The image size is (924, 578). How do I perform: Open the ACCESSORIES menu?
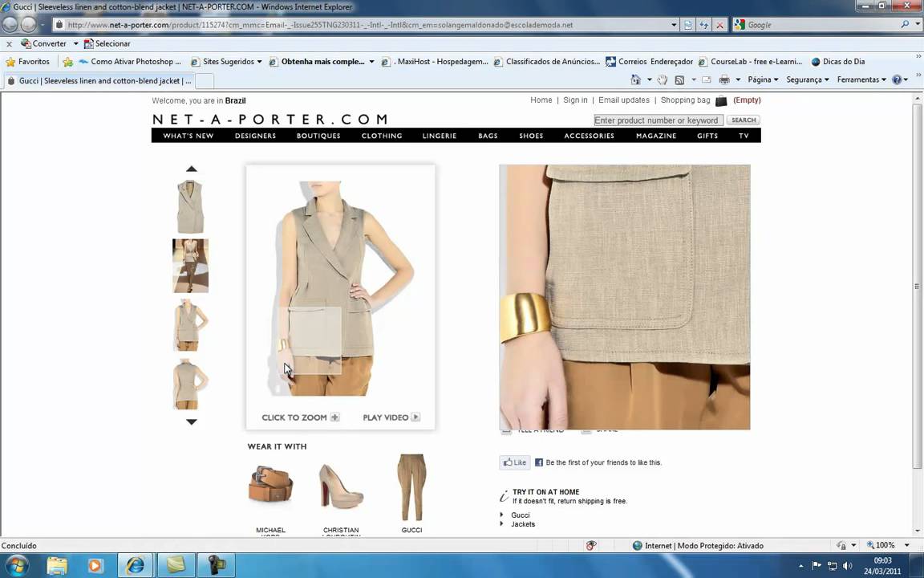pos(590,136)
